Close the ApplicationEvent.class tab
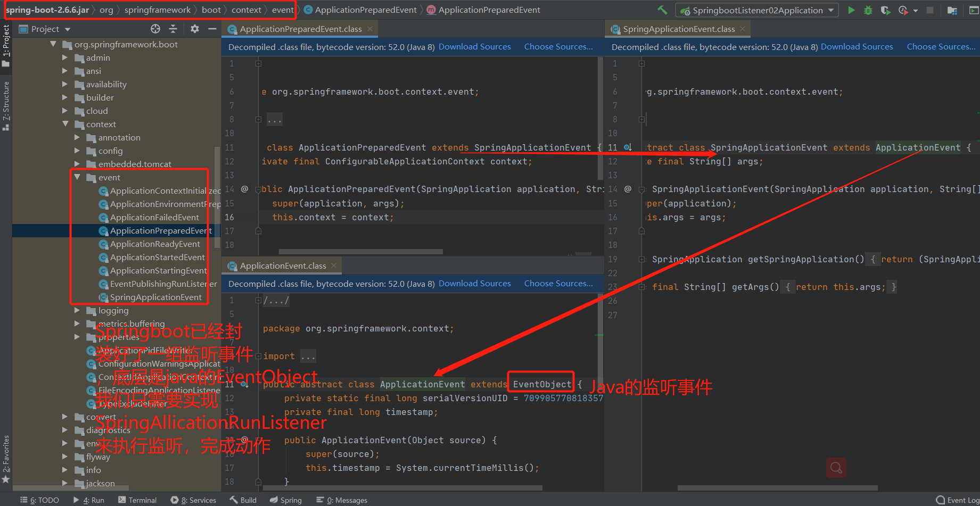The height and width of the screenshot is (506, 980). [334, 266]
